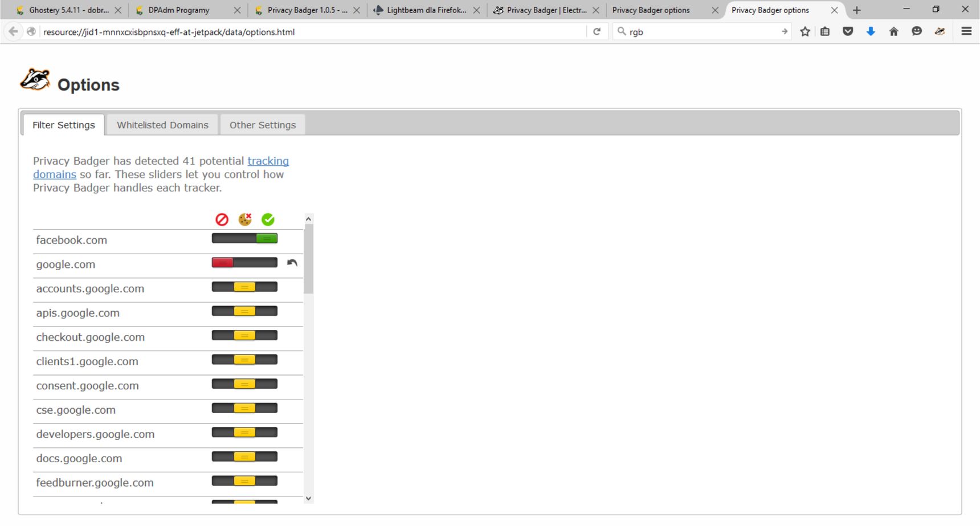
Task: Click the clients1.google.com domain text
Action: [87, 361]
